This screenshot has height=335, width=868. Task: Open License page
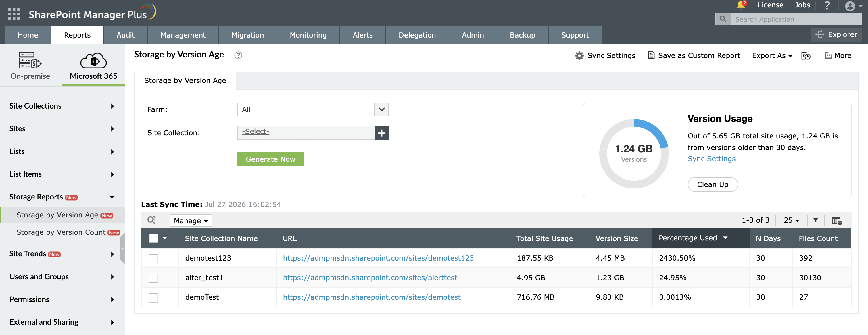(770, 5)
